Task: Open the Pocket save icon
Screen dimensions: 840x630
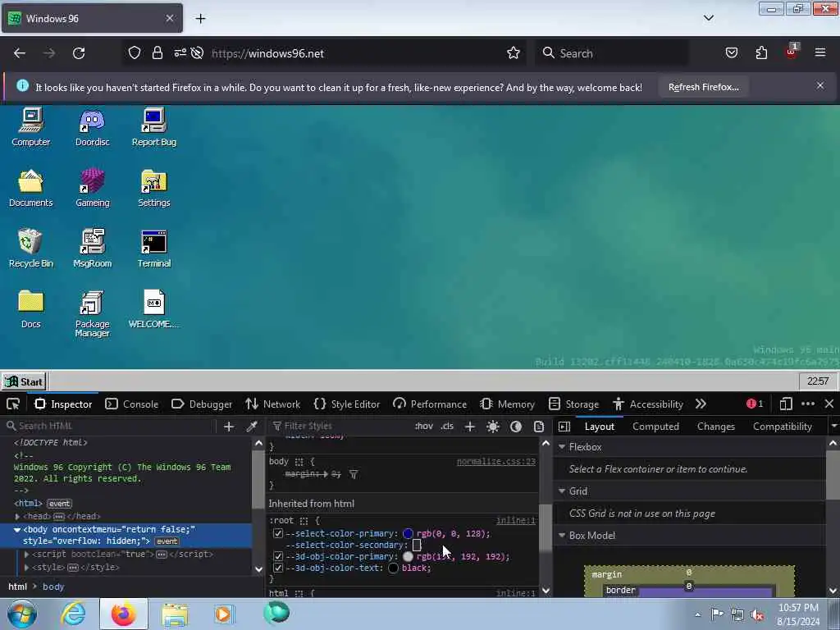Action: tap(731, 53)
